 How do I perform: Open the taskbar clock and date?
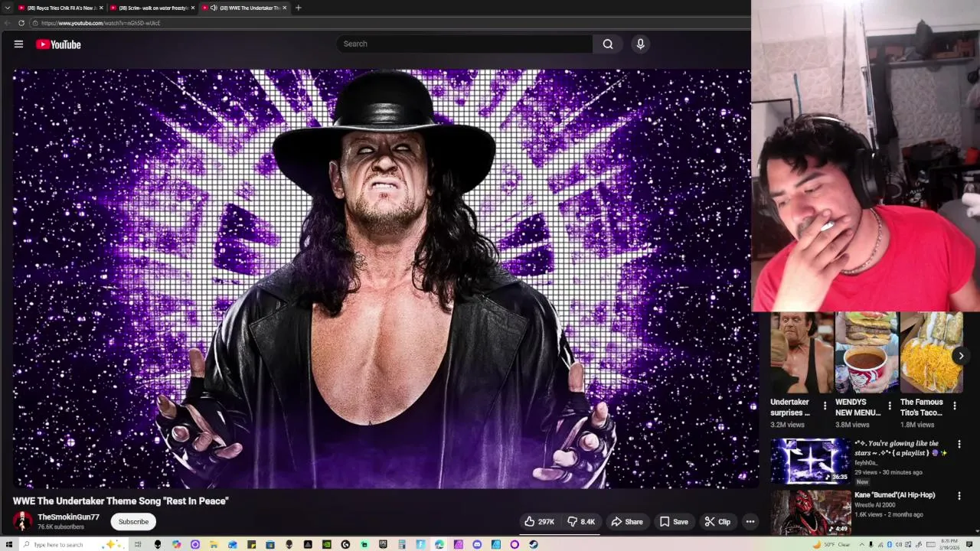pyautogui.click(x=950, y=545)
